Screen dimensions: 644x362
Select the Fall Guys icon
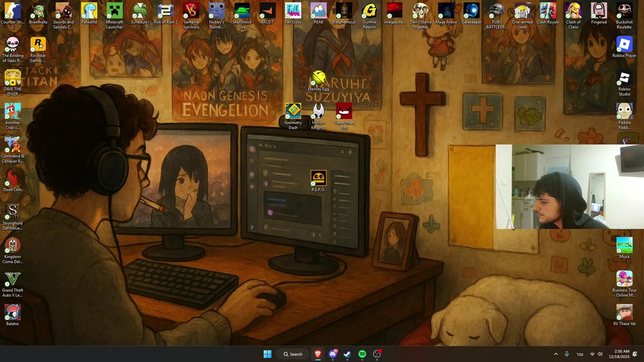[293, 14]
